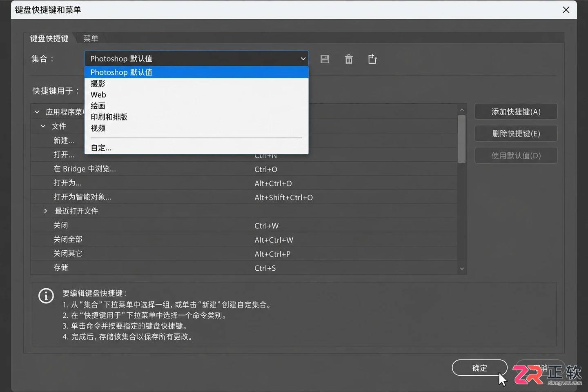Click the save shortcut set floppy icon
Screen dimensions: 588x392
pos(325,59)
